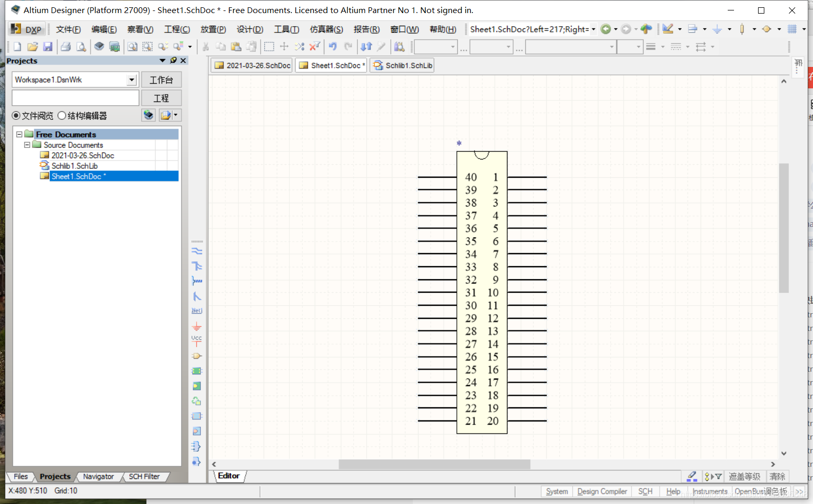Viewport: 813px width, 504px height.
Task: Open the 工具(T) menu
Action: tap(286, 29)
